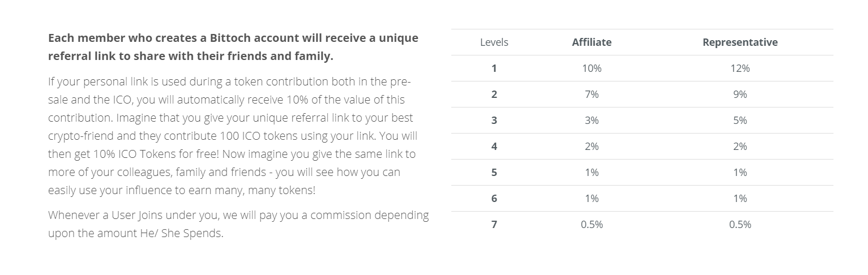Select the 12% Representative value

740,68
